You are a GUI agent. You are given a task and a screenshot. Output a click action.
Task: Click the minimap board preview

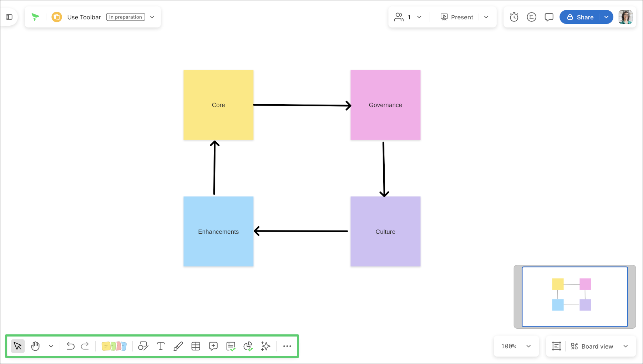[574, 297]
